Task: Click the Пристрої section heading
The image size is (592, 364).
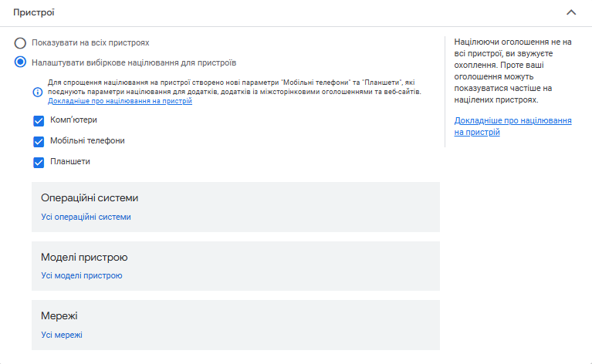Action: (x=34, y=13)
